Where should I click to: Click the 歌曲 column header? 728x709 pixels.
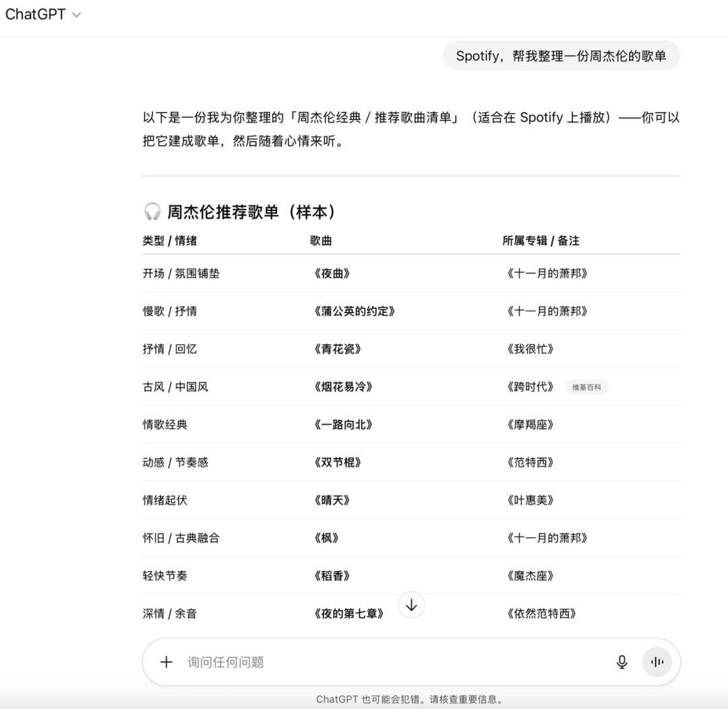point(321,241)
